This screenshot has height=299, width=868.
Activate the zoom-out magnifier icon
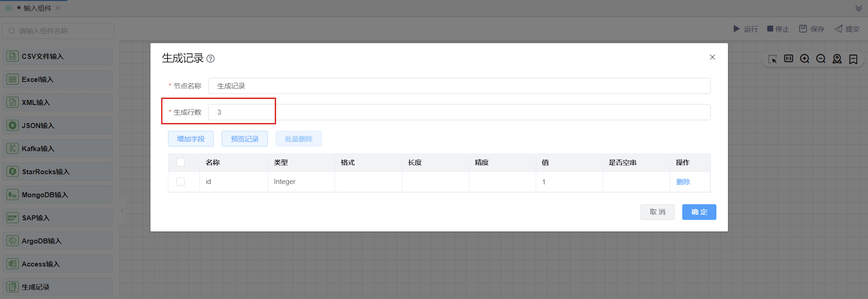point(821,59)
